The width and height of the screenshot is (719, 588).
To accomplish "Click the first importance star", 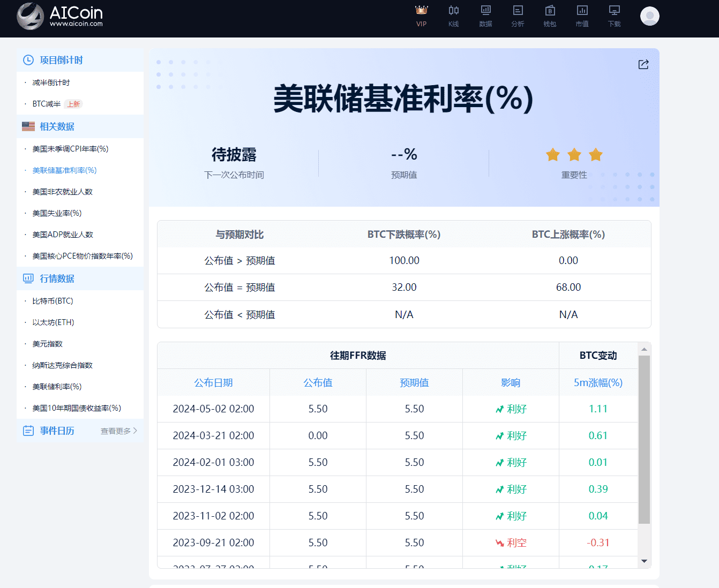I will pos(553,155).
